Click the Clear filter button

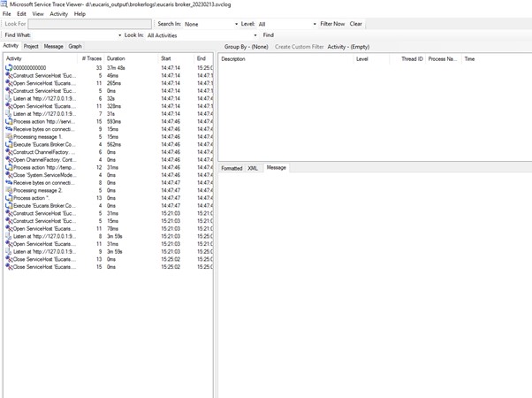[x=356, y=24]
